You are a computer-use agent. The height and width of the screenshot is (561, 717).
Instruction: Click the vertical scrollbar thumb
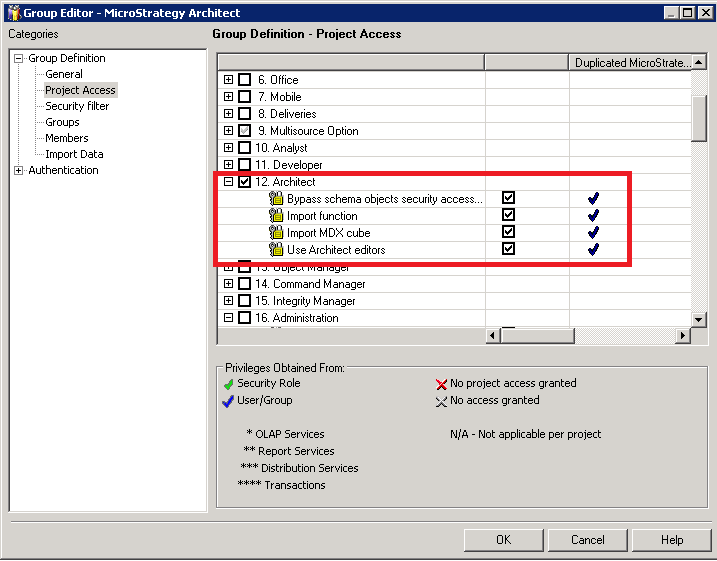coord(699,118)
